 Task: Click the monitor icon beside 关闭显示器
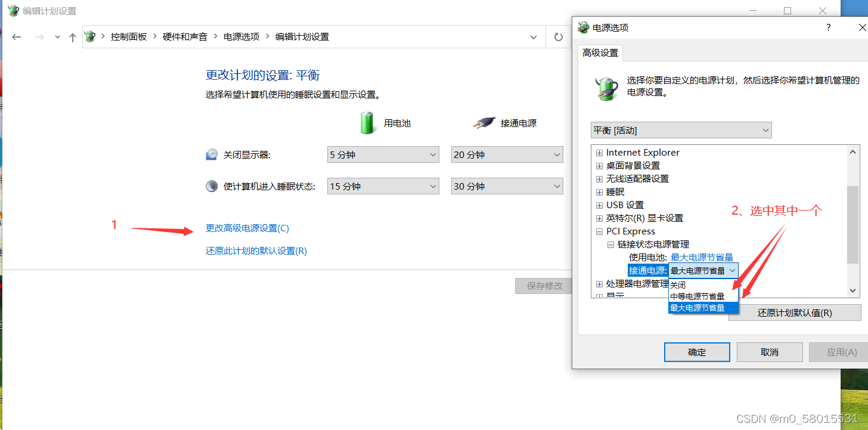click(212, 154)
